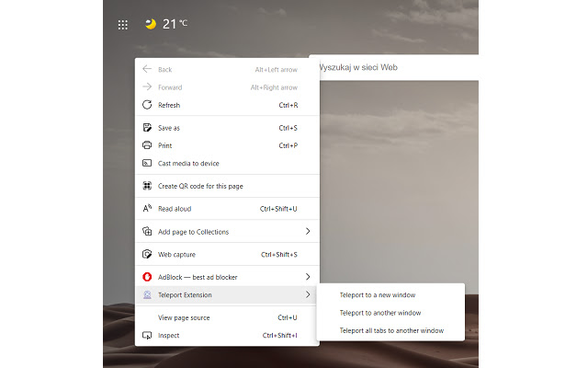This screenshot has height=368, width=588.
Task: Click the greyed-out Back label
Action: click(x=165, y=70)
